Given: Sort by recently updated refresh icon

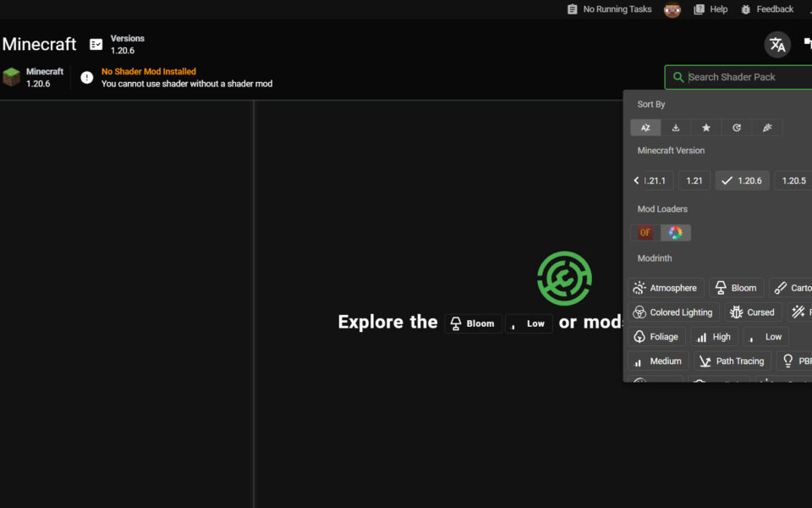Looking at the screenshot, I should point(737,128).
